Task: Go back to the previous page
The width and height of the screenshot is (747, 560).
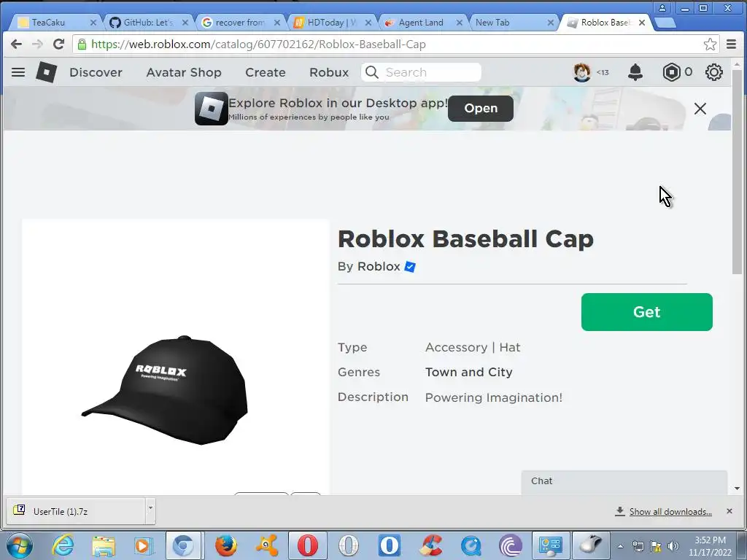Action: (x=16, y=44)
